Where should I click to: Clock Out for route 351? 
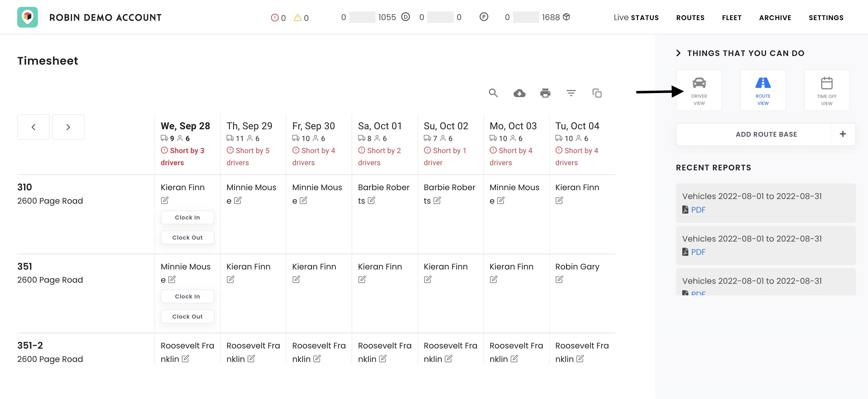pyautogui.click(x=187, y=316)
